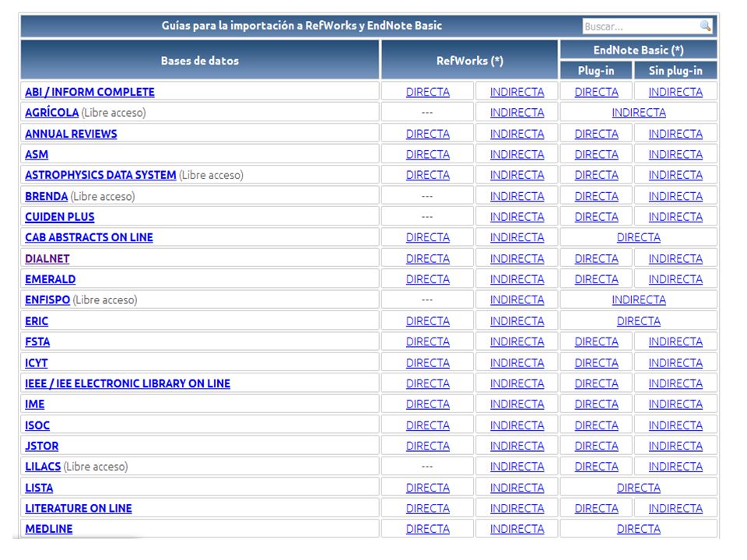Click the 'Guías para la importación' table title
Viewport: 747px width, 560px height.
tap(302, 26)
